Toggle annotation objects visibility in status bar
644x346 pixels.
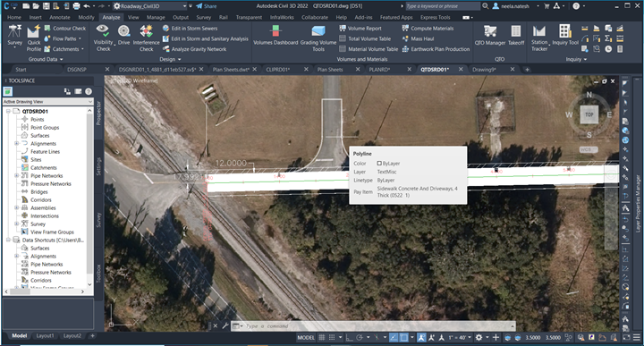click(421, 337)
